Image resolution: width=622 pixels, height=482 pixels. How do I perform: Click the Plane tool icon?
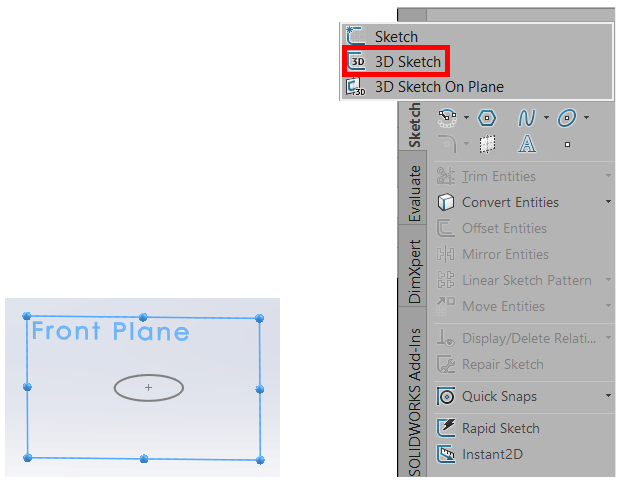[x=487, y=144]
